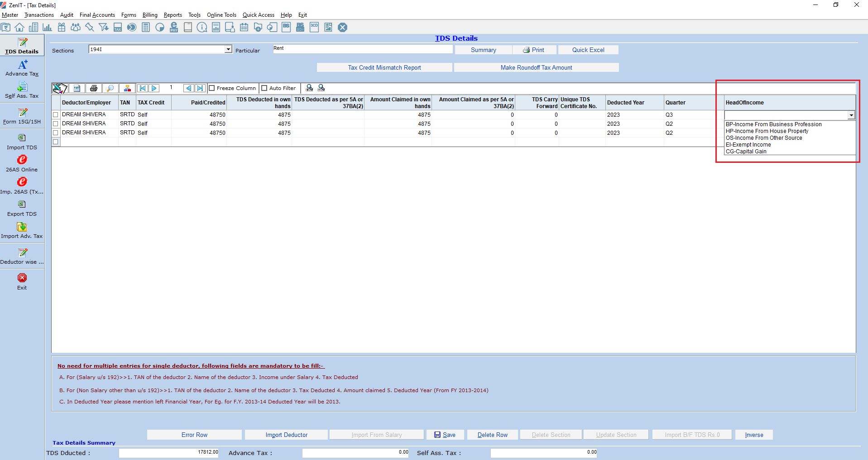
Task: Click the Quick Excel button
Action: [x=588, y=50]
